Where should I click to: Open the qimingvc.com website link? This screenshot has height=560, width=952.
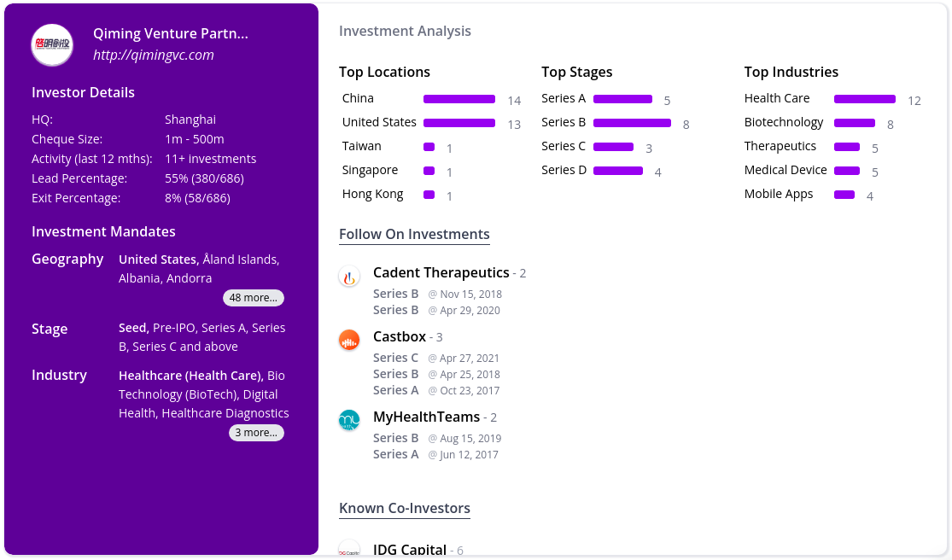click(x=154, y=55)
